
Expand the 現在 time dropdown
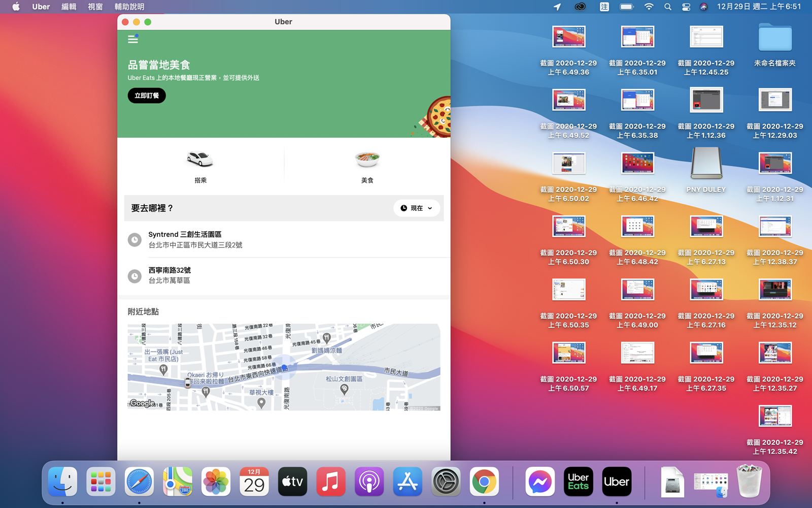point(416,208)
